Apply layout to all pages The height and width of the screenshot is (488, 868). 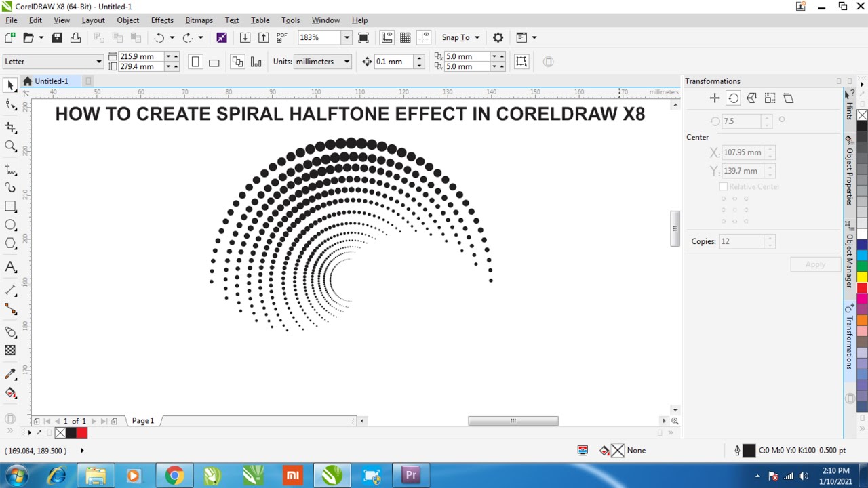pos(237,62)
